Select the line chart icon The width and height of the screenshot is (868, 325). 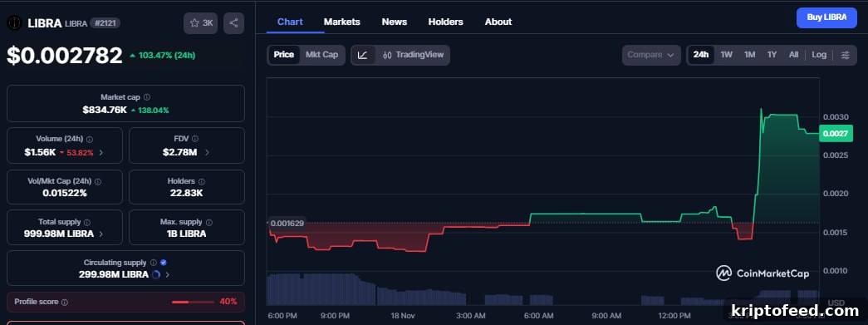(363, 55)
